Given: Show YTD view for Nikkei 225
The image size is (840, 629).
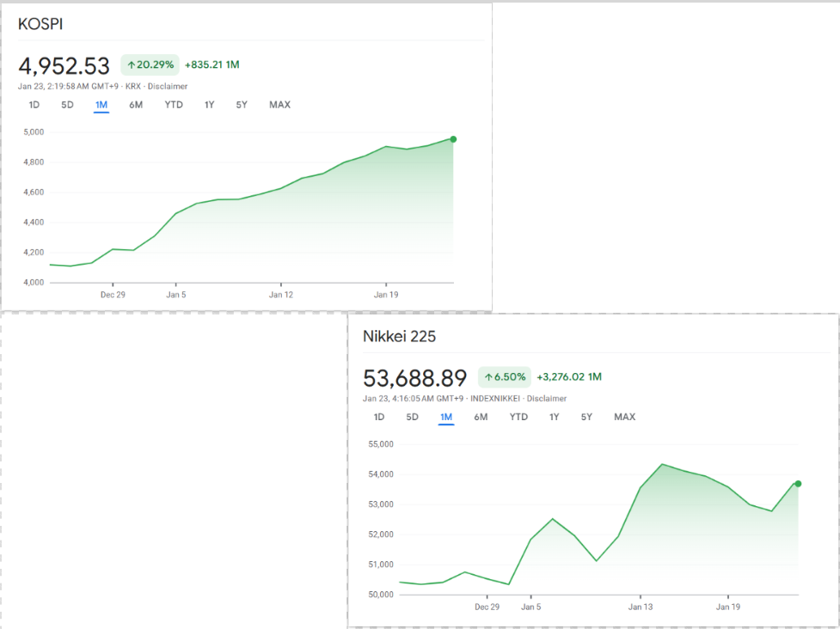Looking at the screenshot, I should 518,417.
